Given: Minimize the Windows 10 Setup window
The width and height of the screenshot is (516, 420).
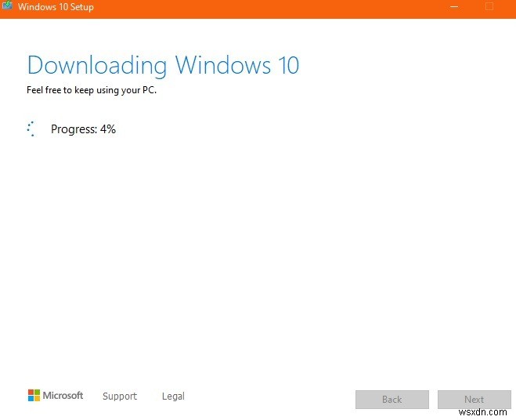Looking at the screenshot, I should click(454, 6).
